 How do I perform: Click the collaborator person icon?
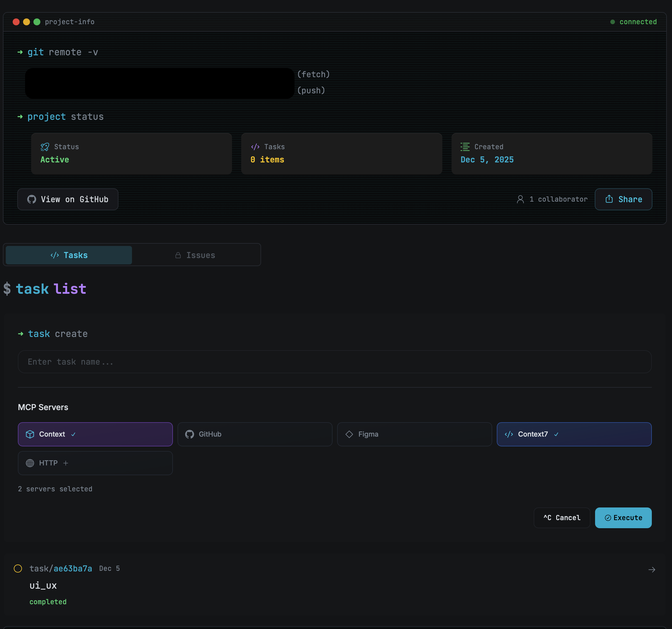pos(520,199)
